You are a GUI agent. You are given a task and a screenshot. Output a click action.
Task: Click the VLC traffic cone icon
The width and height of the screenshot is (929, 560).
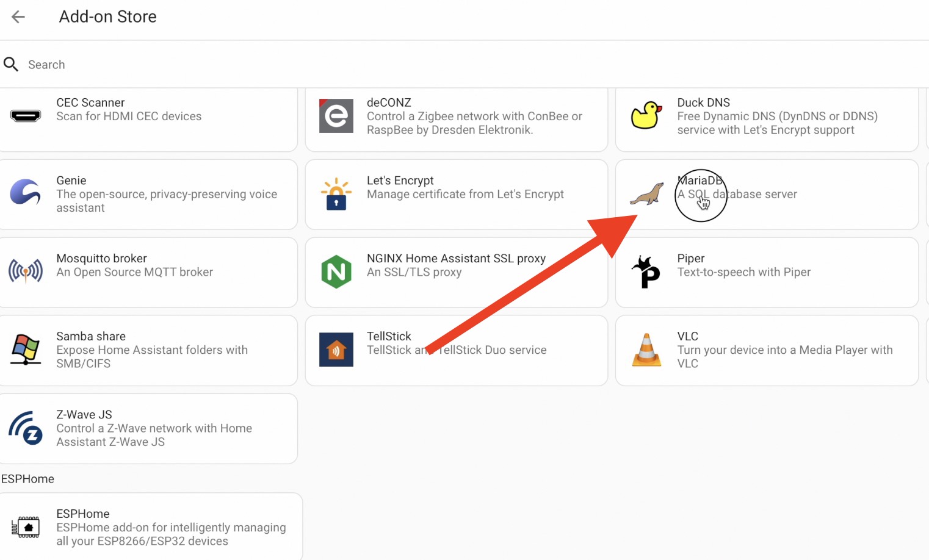(x=647, y=350)
